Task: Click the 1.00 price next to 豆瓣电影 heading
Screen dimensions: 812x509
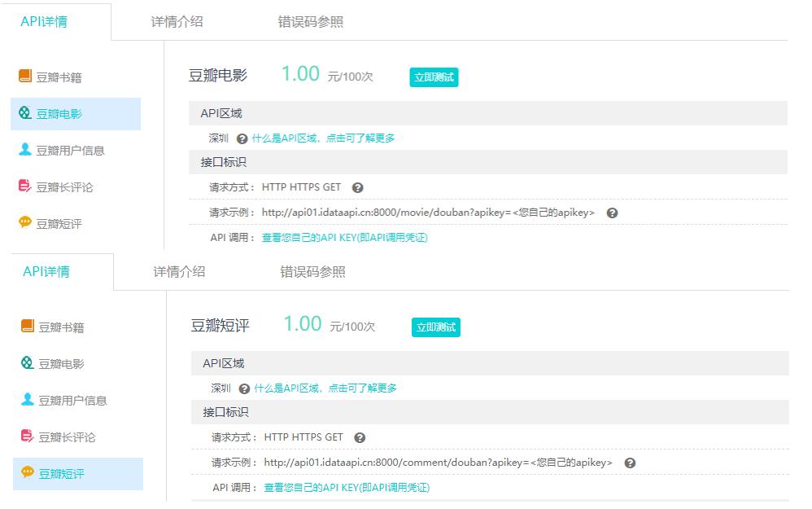Action: tap(300, 73)
